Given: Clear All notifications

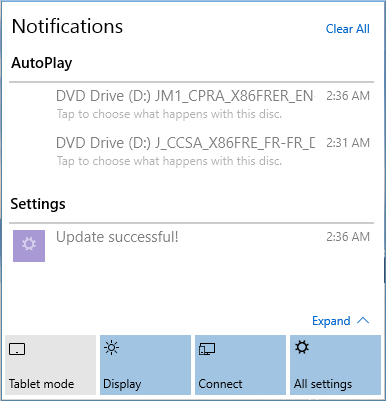Looking at the screenshot, I should click(347, 29).
